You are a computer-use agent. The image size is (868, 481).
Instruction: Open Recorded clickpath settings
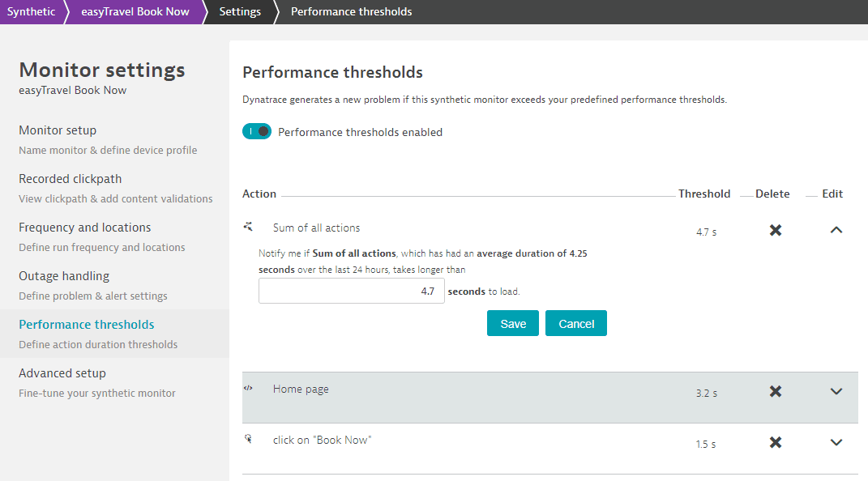(x=71, y=179)
